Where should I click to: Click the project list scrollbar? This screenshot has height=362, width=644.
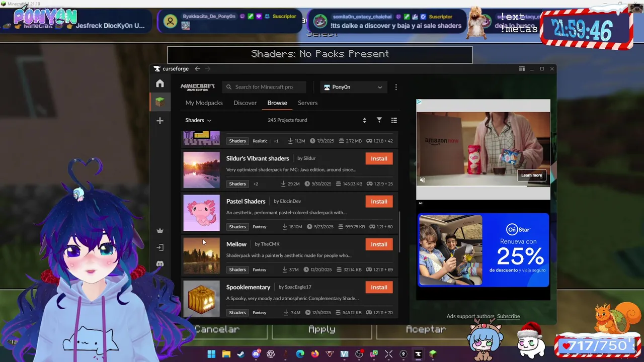coord(399,231)
